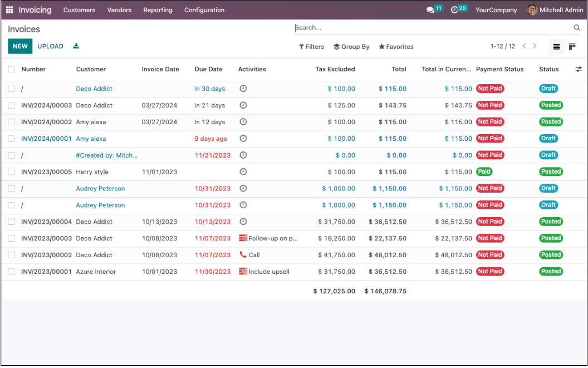Tick the select-all checkbox in header
The image size is (588, 368).
click(x=11, y=69)
